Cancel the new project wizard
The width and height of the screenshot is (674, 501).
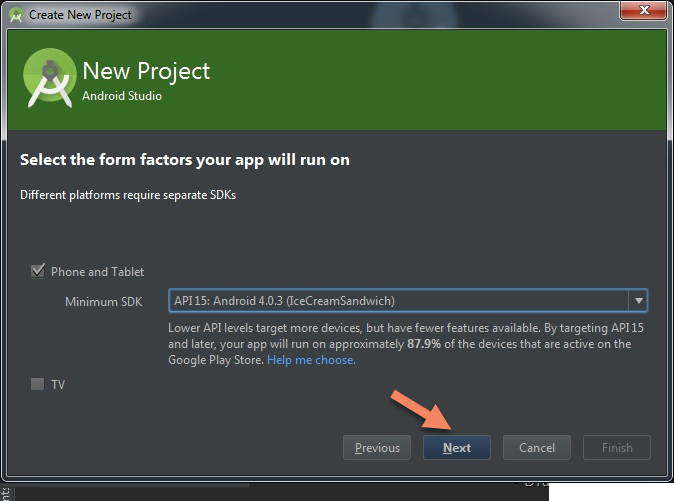(x=537, y=447)
